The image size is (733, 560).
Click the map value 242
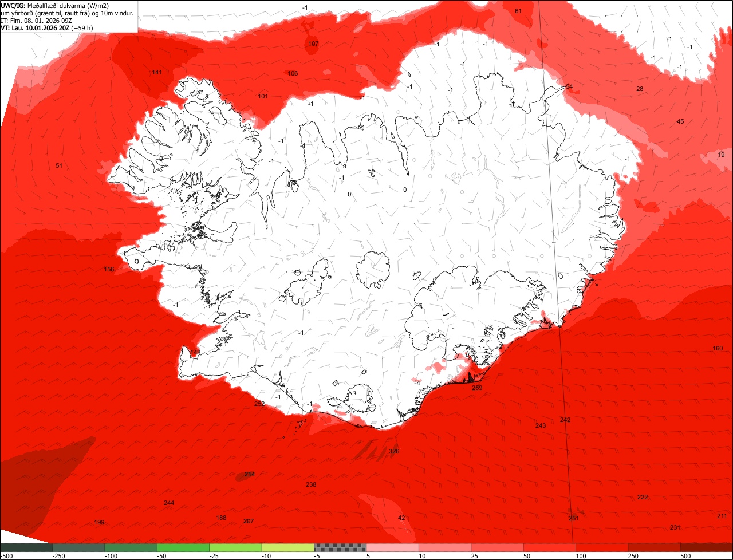point(565,420)
